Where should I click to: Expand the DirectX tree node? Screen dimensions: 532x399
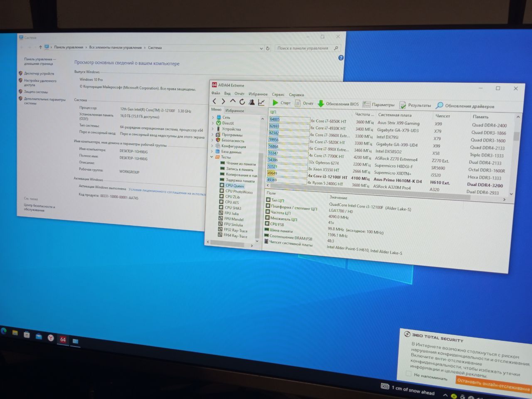213,123
